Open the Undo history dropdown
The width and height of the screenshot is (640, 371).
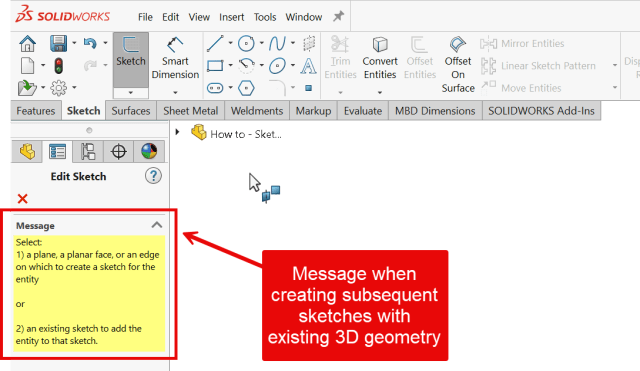coord(105,42)
